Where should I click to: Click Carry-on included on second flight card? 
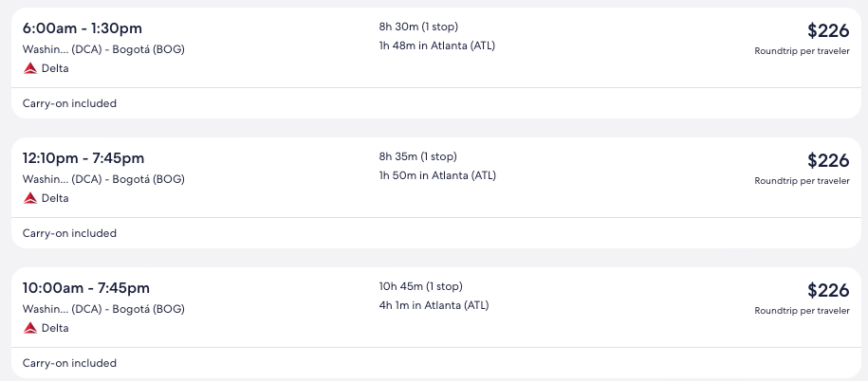69,233
